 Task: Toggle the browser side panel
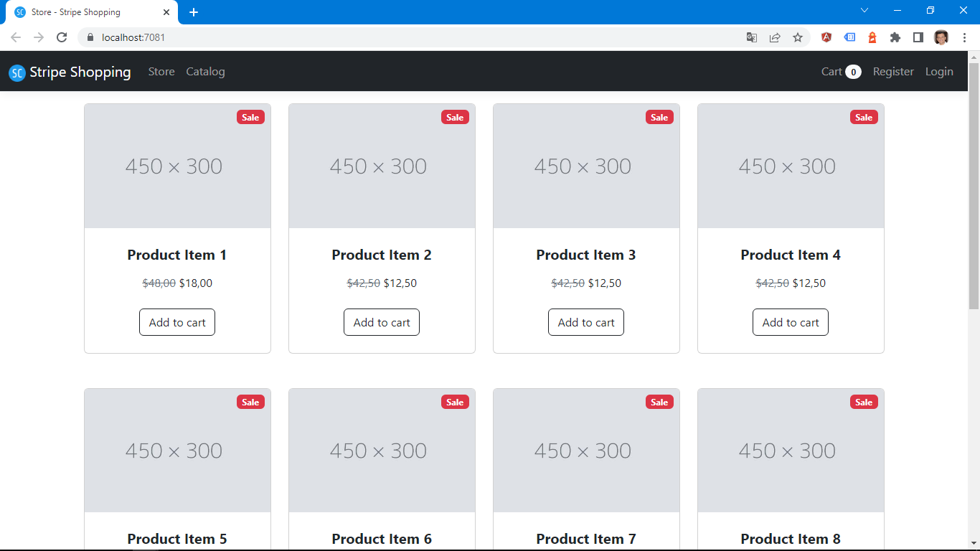click(x=918, y=37)
